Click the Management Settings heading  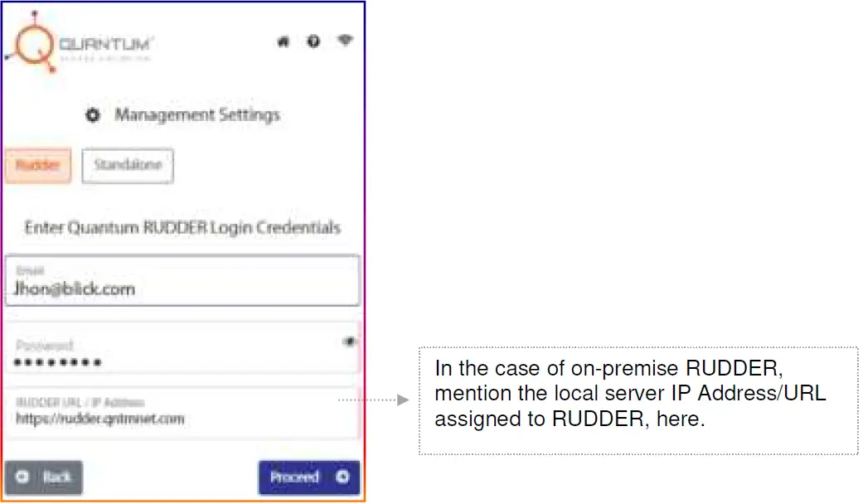coord(197,115)
